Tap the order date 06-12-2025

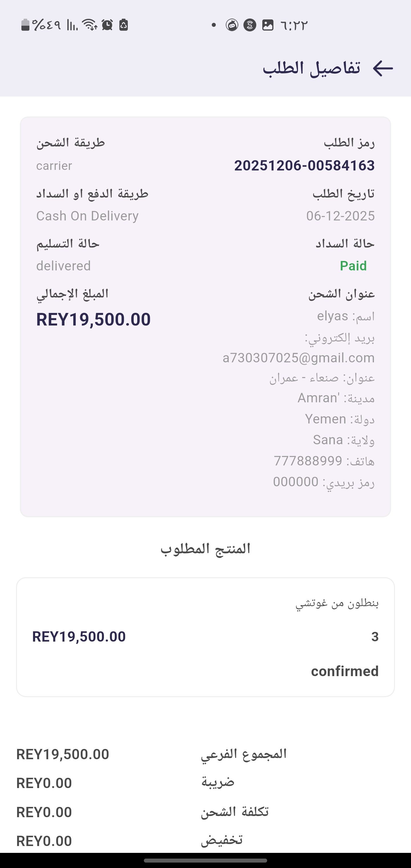pos(340,216)
